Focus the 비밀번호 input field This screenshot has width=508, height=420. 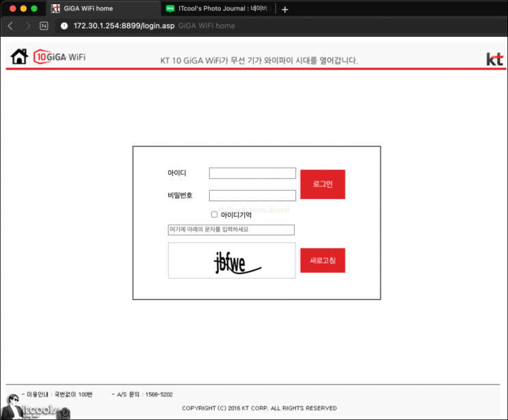[x=252, y=196]
